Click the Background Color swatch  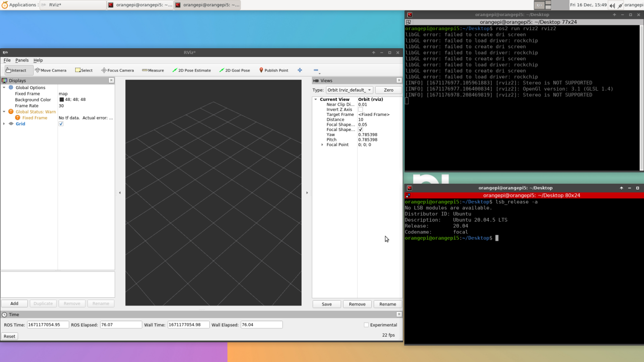coord(61,100)
